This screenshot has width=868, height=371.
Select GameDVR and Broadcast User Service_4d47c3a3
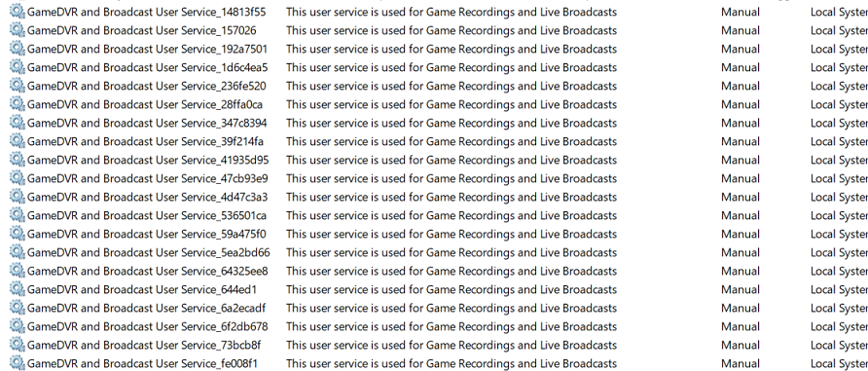point(147,197)
